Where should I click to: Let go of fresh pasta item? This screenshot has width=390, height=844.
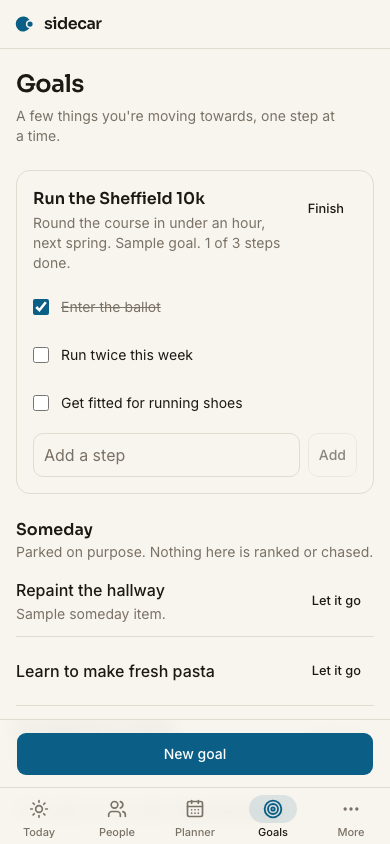[336, 671]
